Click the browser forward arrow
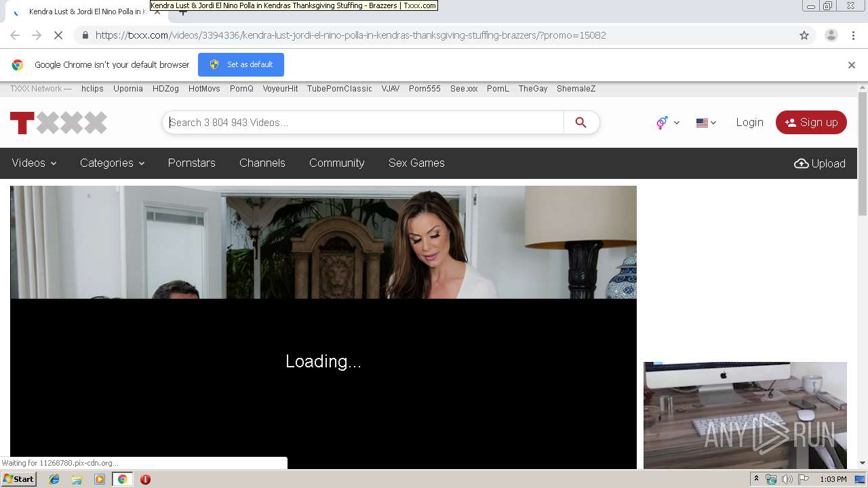 (x=37, y=35)
